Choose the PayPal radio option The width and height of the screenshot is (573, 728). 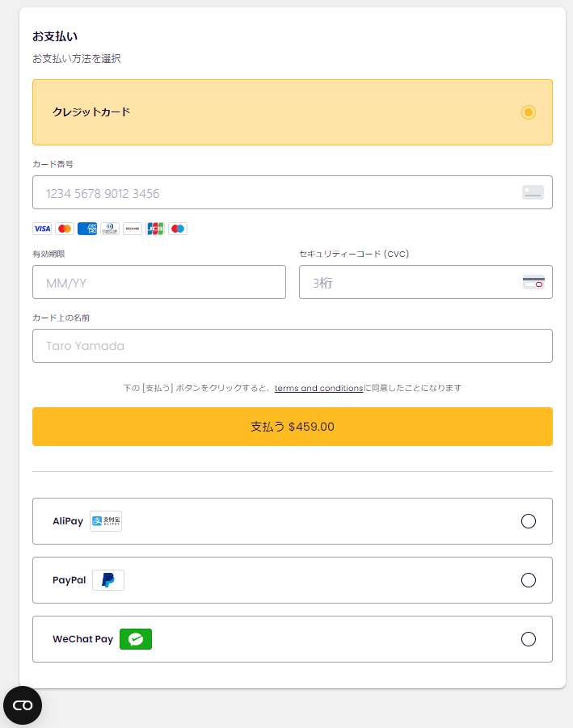tap(529, 580)
